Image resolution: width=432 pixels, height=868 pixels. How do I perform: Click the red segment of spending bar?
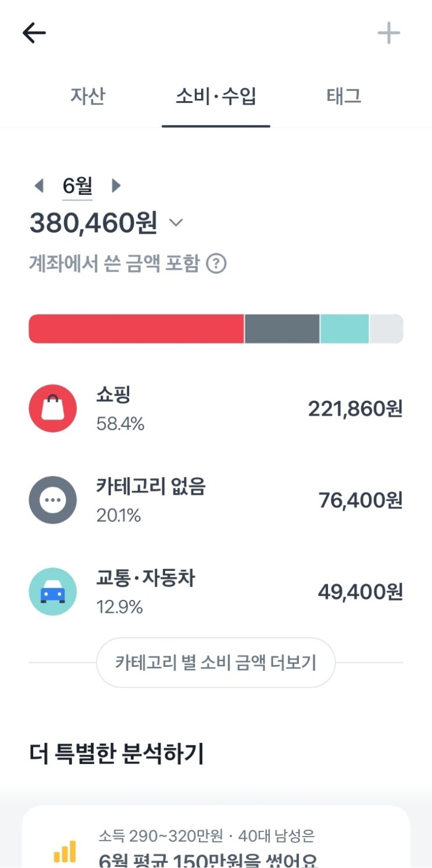pyautogui.click(x=137, y=329)
